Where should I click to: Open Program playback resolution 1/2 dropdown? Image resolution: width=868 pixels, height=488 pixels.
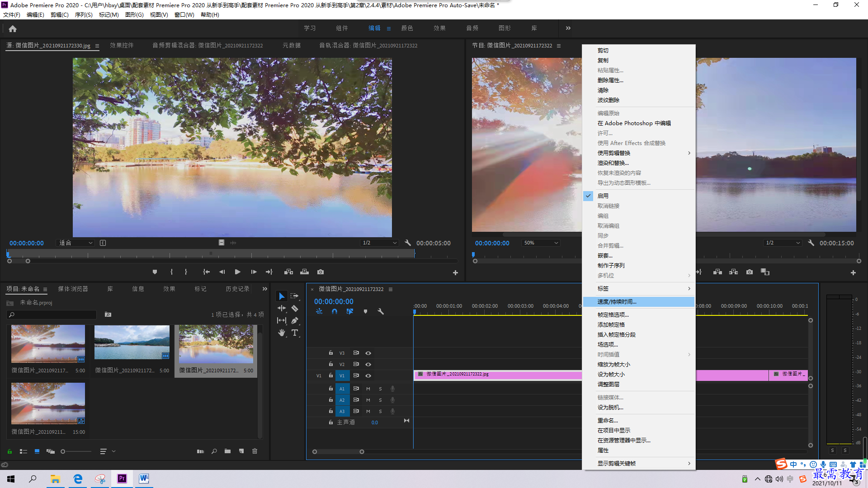[783, 243]
